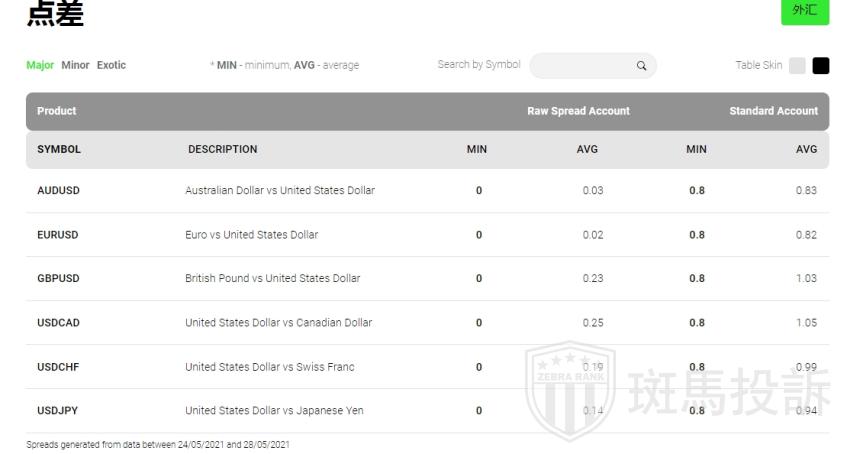Image resolution: width=850 pixels, height=454 pixels.
Task: Select the AUDUSD symbol row
Action: 58,191
